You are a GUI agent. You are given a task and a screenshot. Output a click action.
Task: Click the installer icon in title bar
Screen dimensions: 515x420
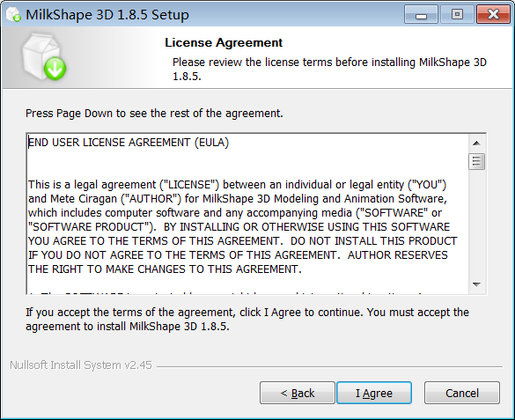tap(13, 15)
